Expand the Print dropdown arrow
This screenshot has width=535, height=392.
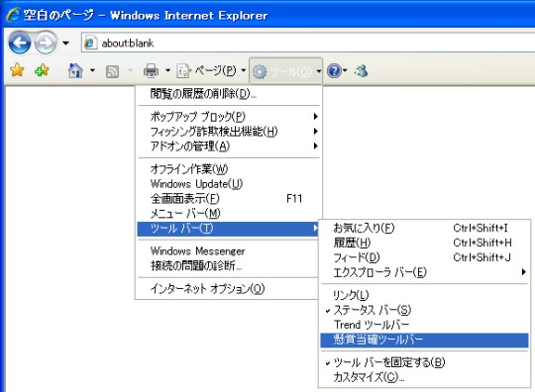click(167, 71)
